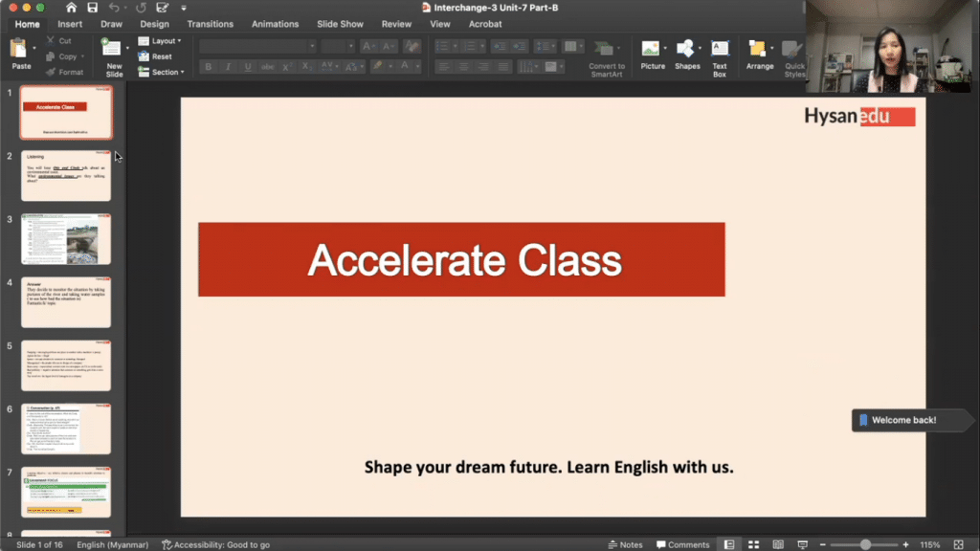The image size is (980, 551).
Task: Decrease the list indent level
Action: (x=499, y=46)
